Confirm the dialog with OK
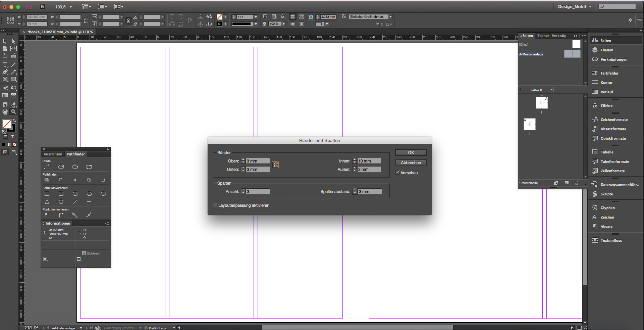 (411, 152)
